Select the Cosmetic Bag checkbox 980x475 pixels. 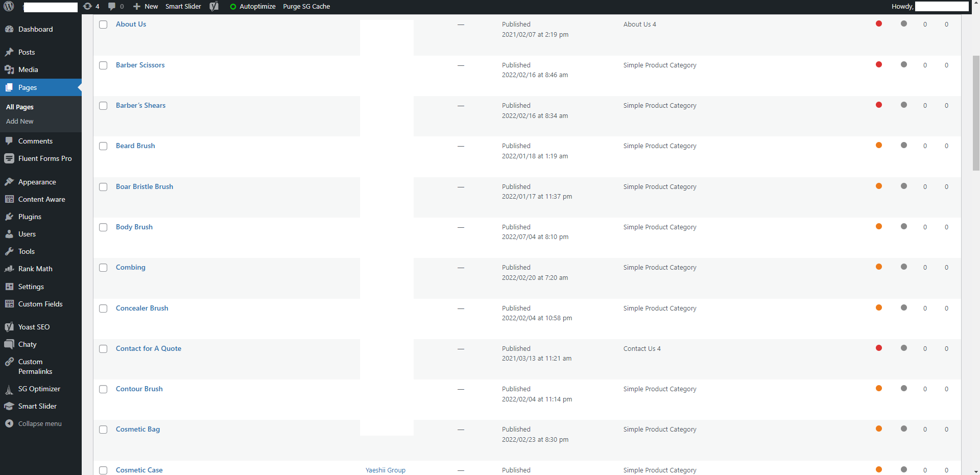point(103,430)
